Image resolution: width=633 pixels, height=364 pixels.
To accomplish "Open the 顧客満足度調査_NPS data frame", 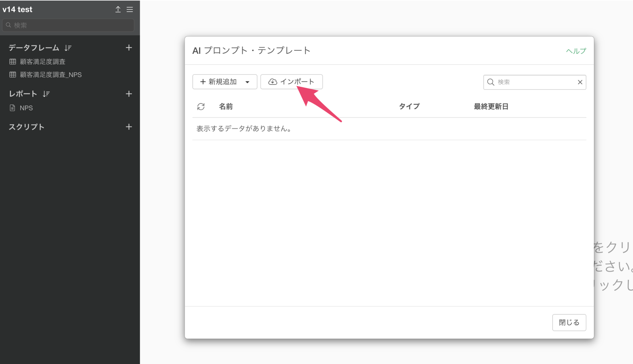I will 50,75.
